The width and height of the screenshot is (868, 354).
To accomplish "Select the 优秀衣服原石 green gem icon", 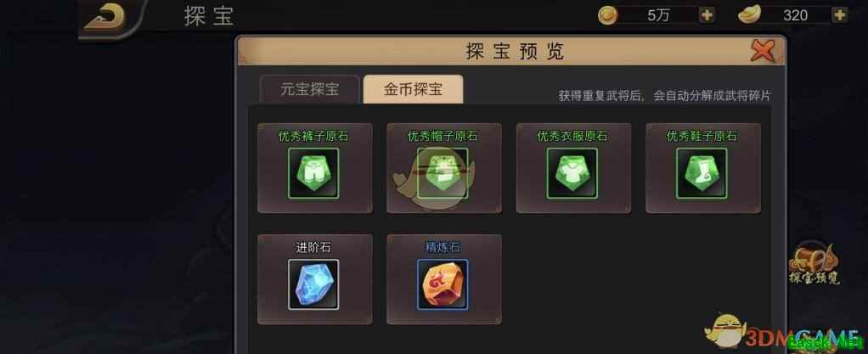I will coord(572,173).
